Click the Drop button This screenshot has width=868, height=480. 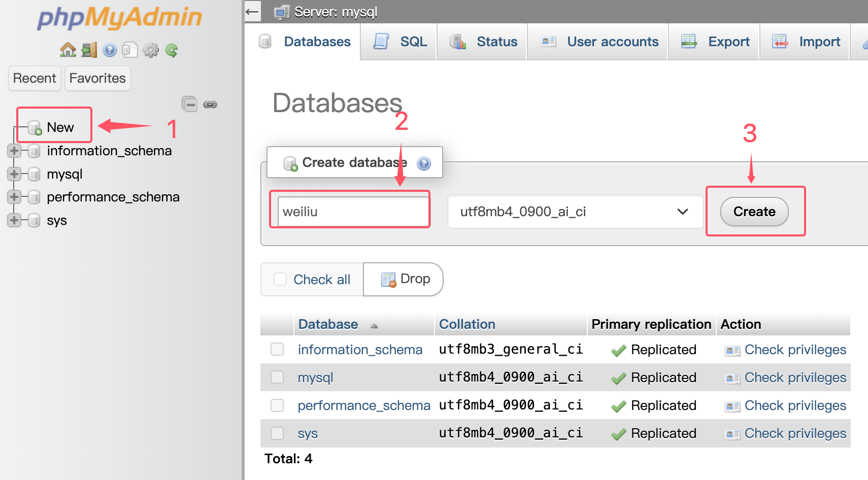404,279
